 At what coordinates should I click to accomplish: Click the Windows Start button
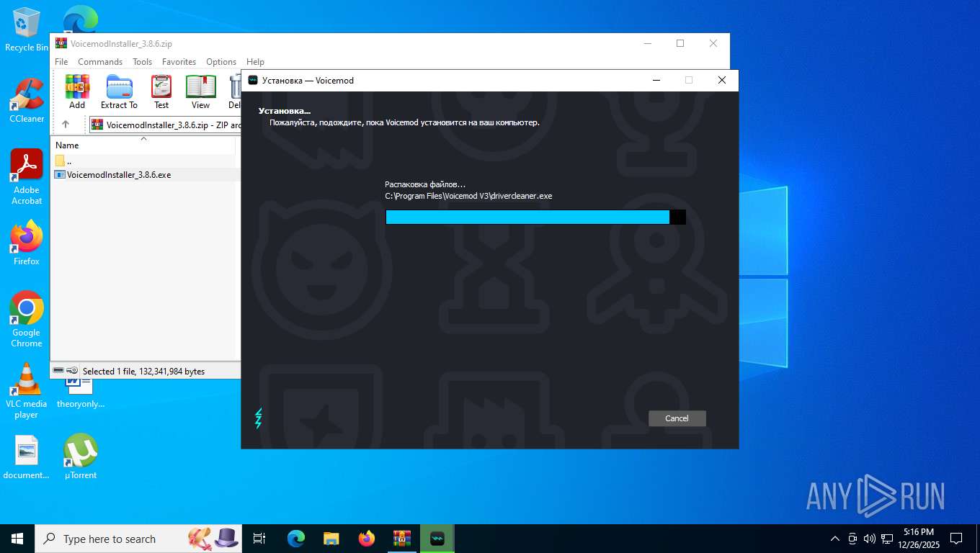coord(17,539)
